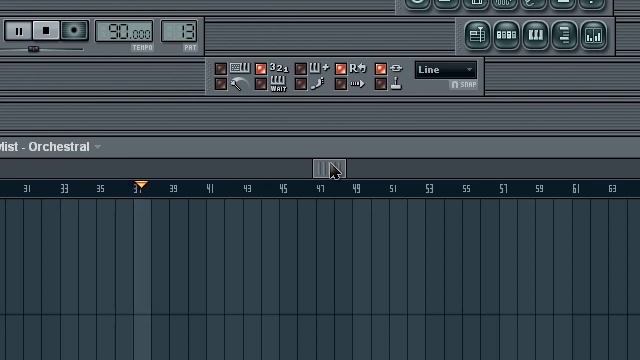Click the song position slider below transport
640x360 pixels.
[x=33, y=49]
